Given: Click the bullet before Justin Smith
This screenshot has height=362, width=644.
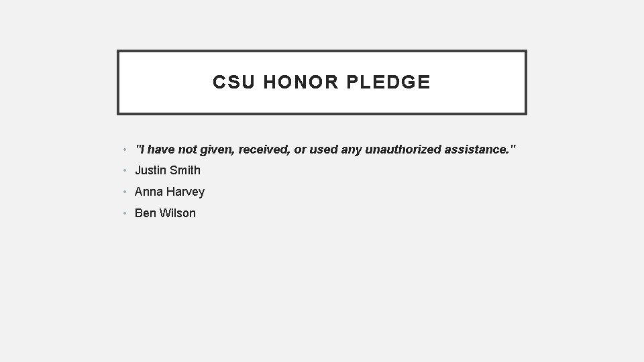Looking at the screenshot, I should click(125, 171).
